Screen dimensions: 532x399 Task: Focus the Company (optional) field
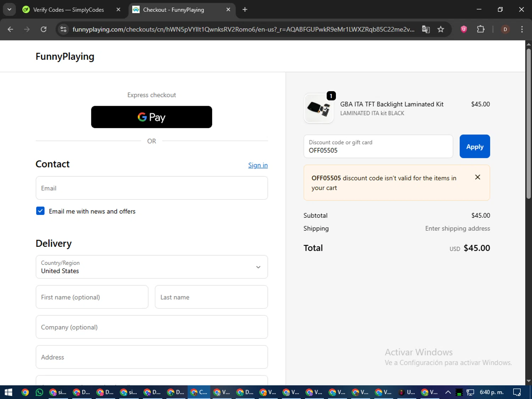click(x=152, y=327)
